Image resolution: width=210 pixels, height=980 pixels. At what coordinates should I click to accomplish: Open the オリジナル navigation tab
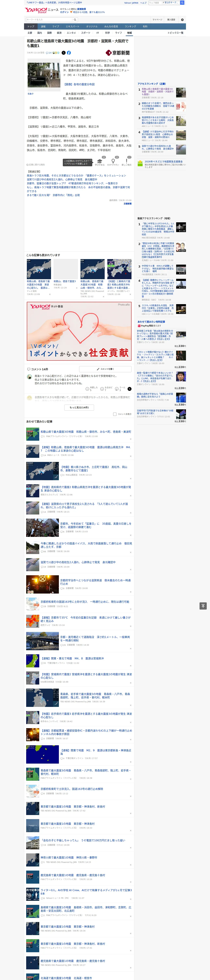point(92,27)
